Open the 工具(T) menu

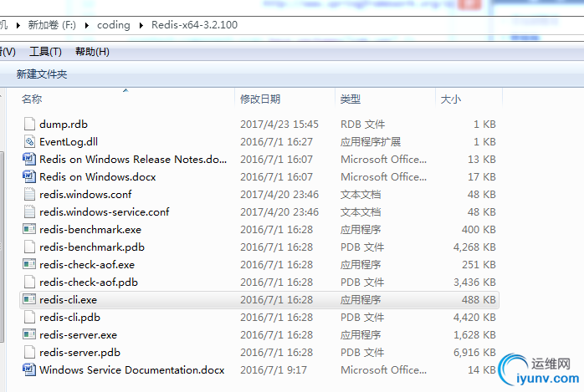pos(45,51)
